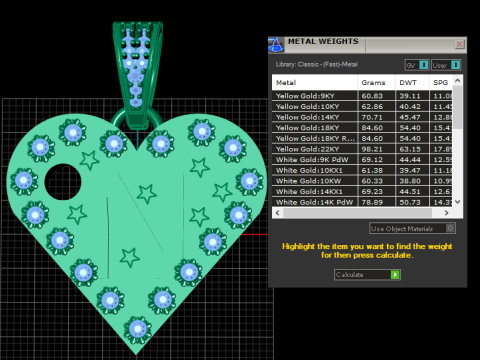480x360 pixels.
Task: Click the 60.83 grams value
Action: (x=372, y=96)
